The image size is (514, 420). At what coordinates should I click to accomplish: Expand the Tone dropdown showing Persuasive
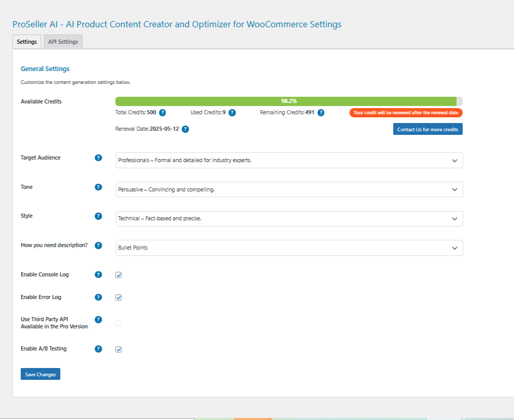[289, 189]
